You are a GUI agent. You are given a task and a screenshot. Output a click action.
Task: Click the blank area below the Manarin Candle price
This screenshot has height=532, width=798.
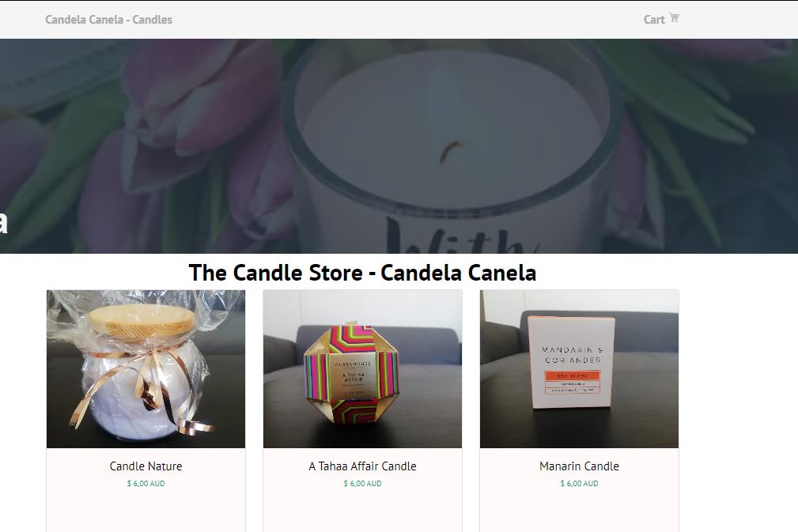(579, 511)
